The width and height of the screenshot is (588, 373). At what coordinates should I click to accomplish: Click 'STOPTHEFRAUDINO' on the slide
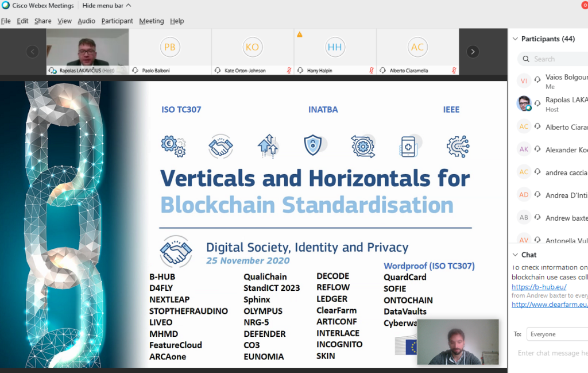pos(188,311)
